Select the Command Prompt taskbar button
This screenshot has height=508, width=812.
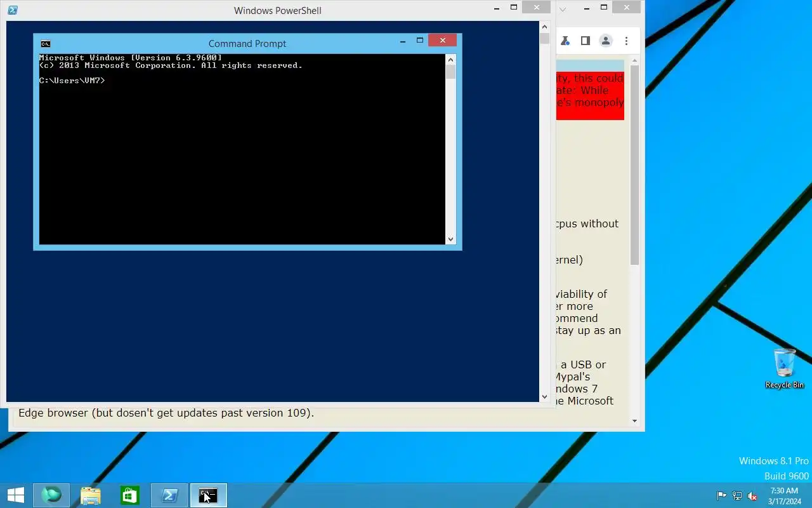point(209,495)
